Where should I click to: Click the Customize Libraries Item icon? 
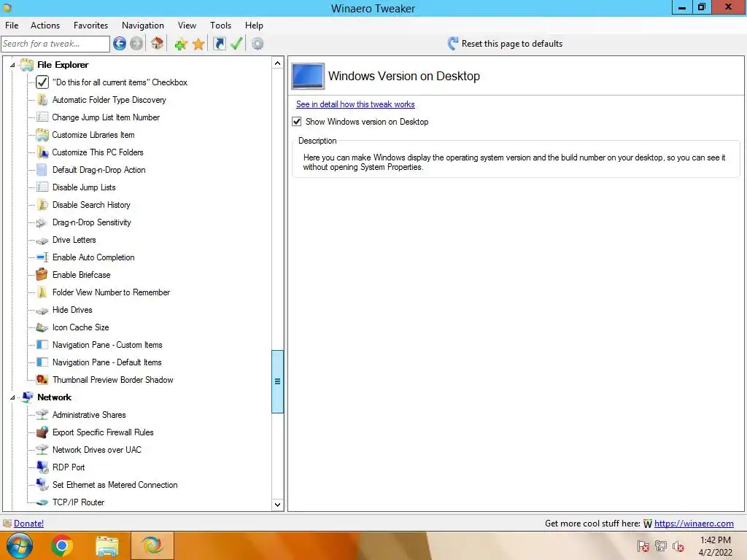tap(42, 135)
